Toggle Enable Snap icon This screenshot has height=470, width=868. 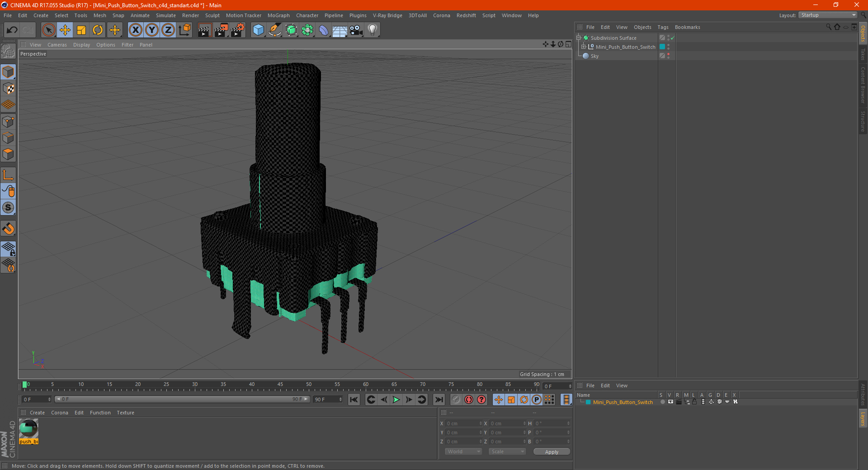pyautogui.click(x=8, y=229)
